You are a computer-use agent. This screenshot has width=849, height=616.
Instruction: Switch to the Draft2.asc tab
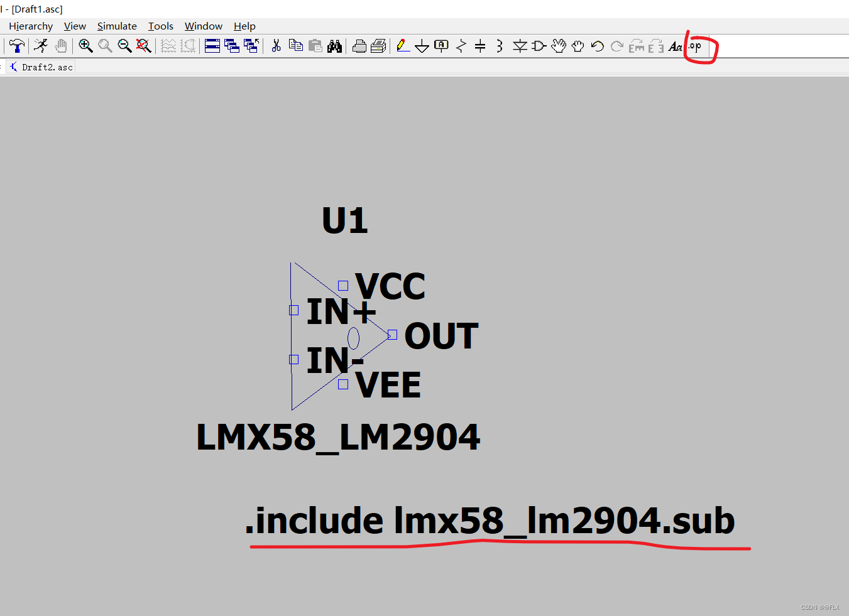(x=41, y=67)
